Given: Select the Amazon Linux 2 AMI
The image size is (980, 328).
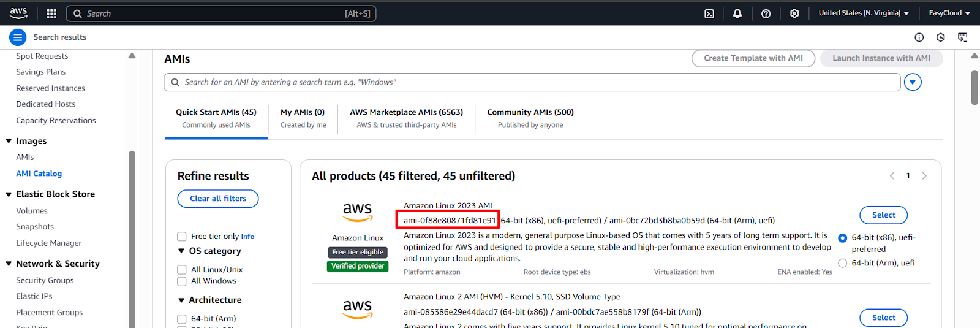Looking at the screenshot, I should pyautogui.click(x=884, y=318).
